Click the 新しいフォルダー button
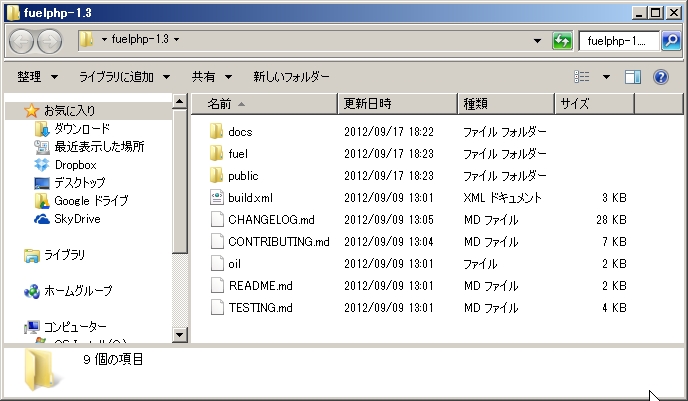 291,77
